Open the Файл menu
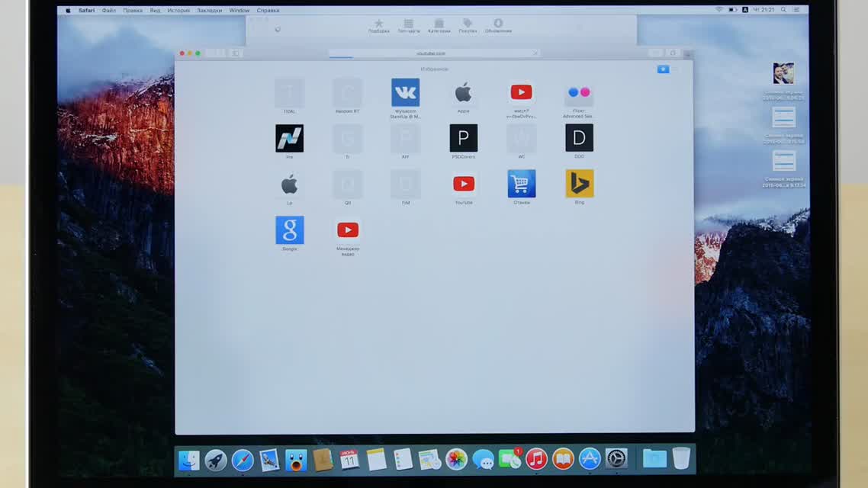 point(108,10)
